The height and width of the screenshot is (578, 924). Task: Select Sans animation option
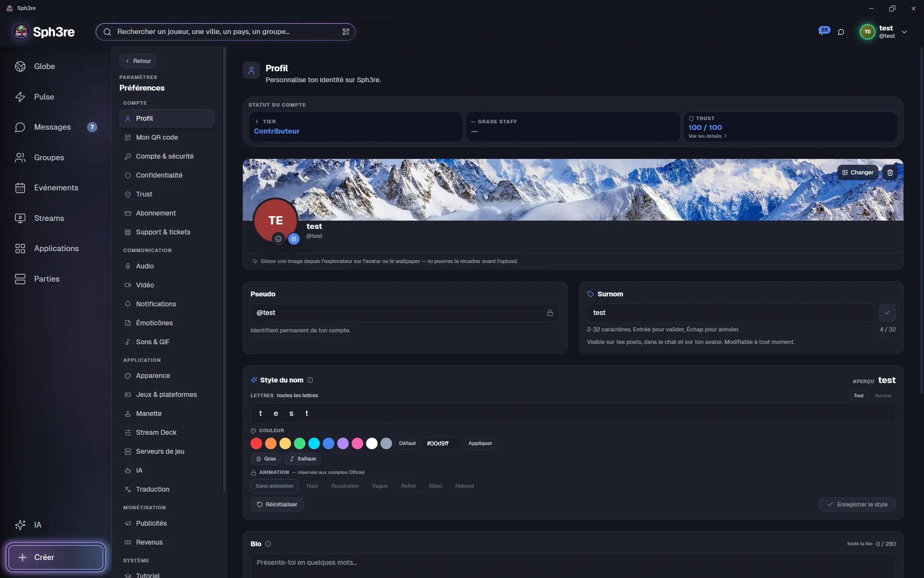274,486
